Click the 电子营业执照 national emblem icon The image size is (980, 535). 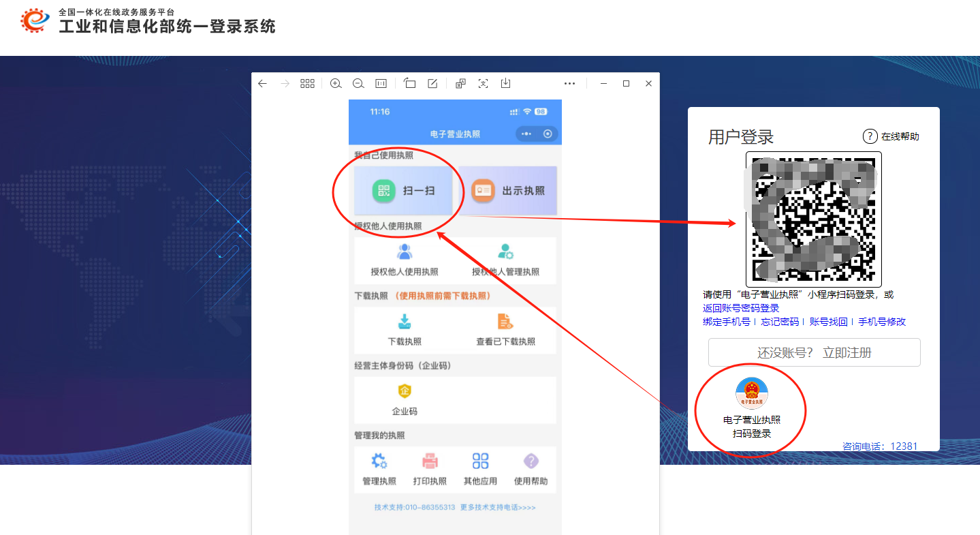click(752, 393)
